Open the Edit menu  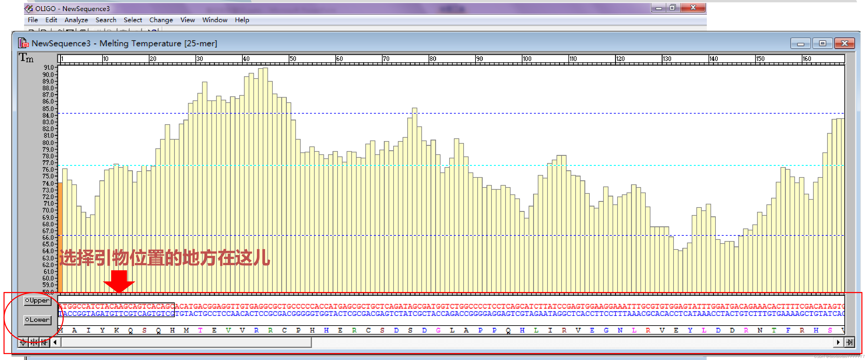(51, 20)
